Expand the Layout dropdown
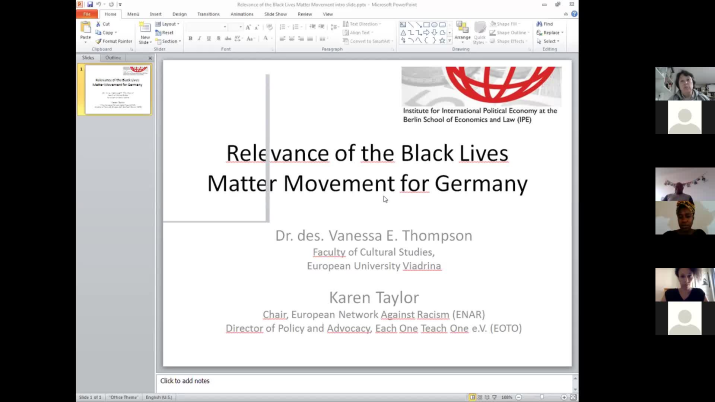715x402 pixels. click(x=168, y=23)
